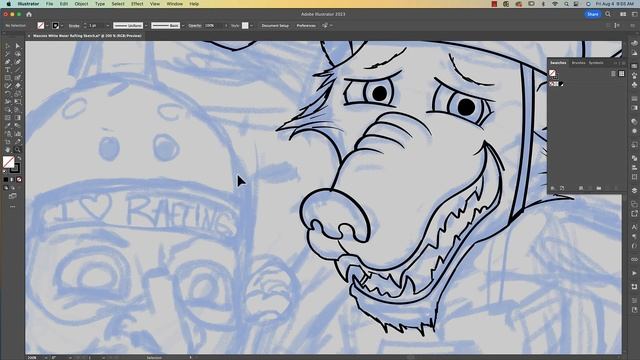
Task: Toggle Draw Normal mode icon
Action: click(x=6, y=188)
